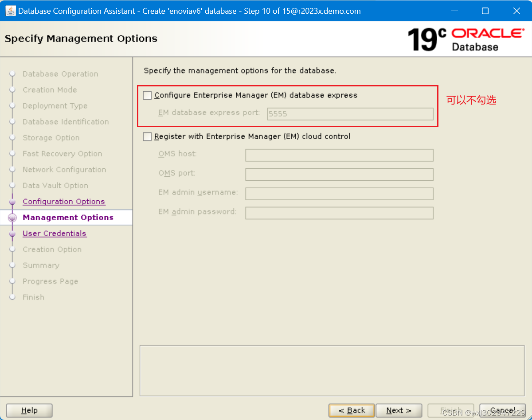Click the EM database express port field
532x420 pixels.
tap(350, 114)
